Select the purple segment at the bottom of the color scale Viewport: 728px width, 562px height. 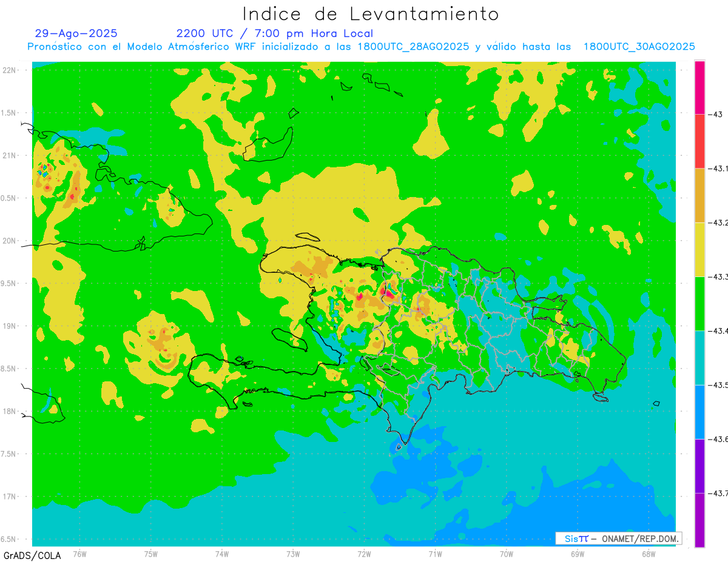click(699, 520)
